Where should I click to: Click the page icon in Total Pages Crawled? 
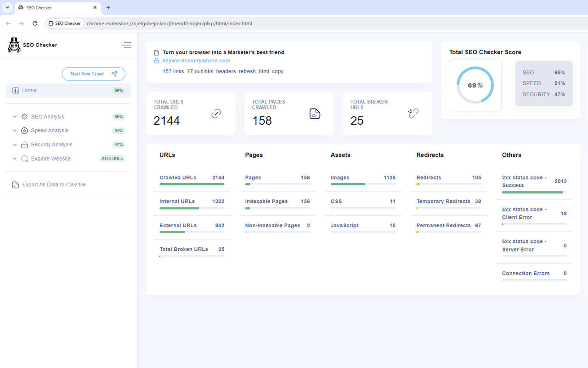click(x=315, y=114)
